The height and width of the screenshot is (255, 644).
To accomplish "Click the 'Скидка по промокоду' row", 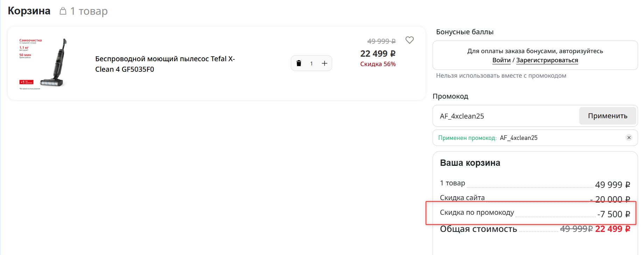I will [477, 213].
